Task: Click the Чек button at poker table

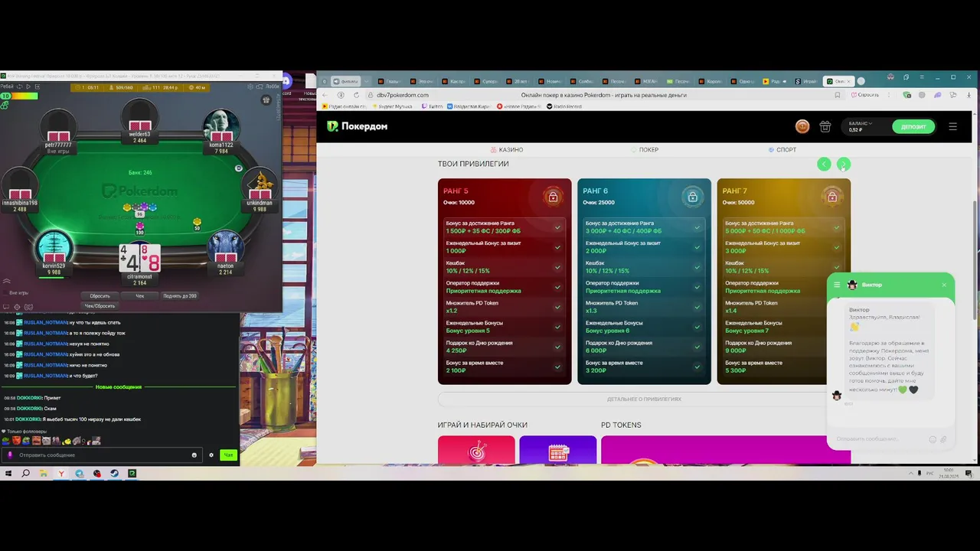Action: [139, 296]
